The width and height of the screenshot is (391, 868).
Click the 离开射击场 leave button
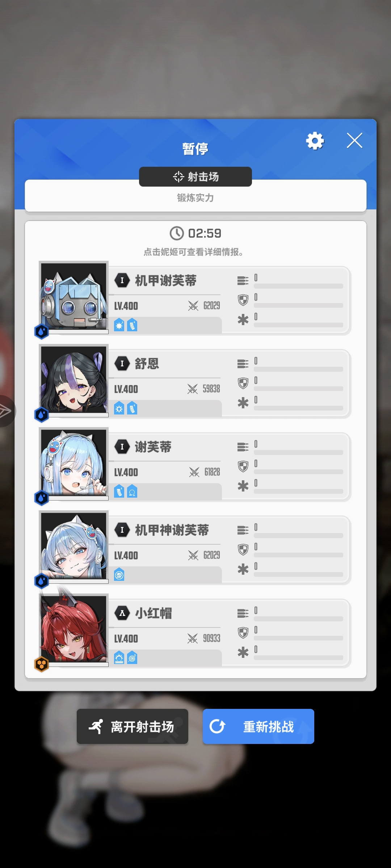click(x=133, y=726)
